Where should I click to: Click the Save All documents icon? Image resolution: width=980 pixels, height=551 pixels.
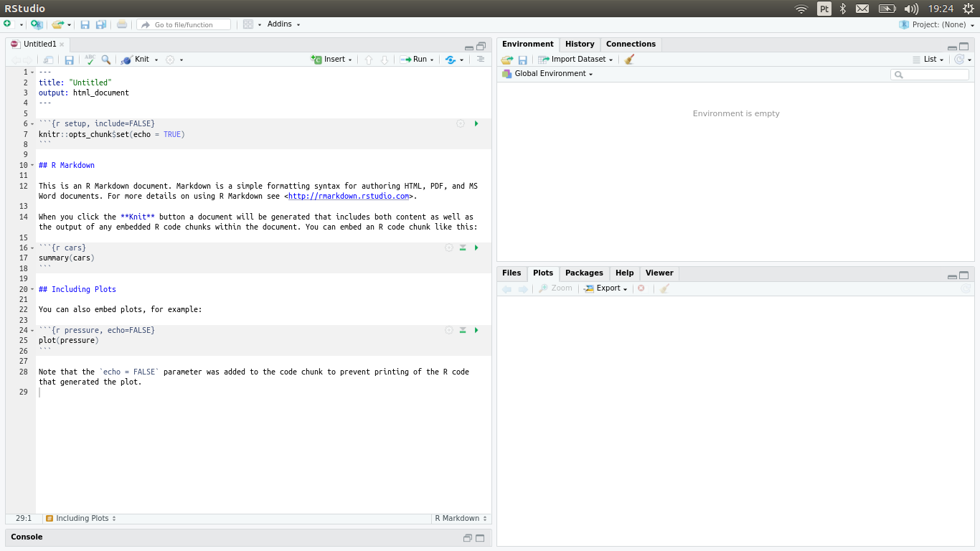[x=100, y=24]
